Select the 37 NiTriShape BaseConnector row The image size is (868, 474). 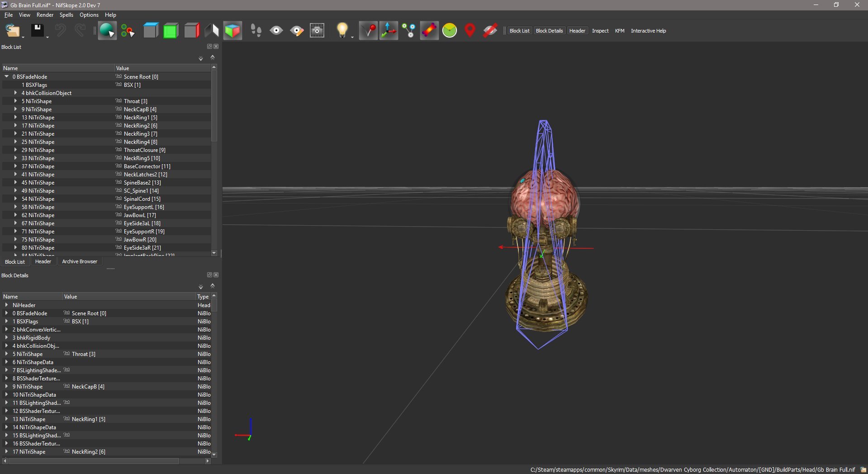(106, 166)
